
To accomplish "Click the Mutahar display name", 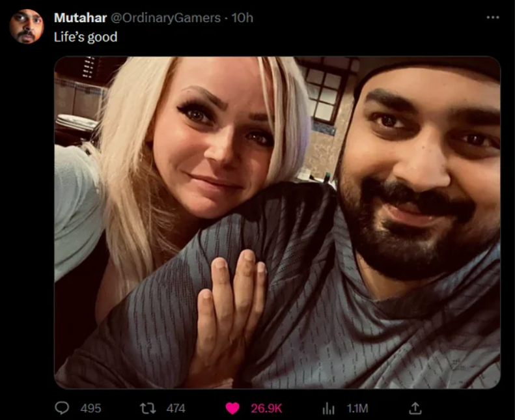I will (x=81, y=18).
